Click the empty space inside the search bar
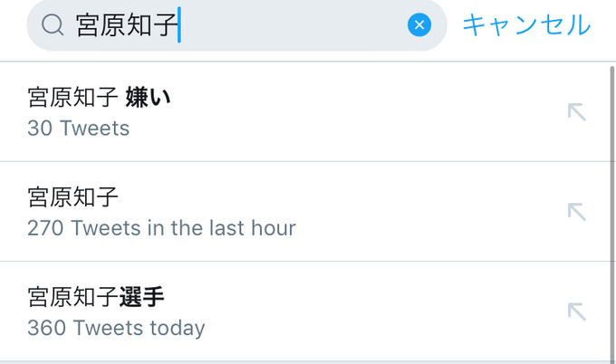Image resolution: width=616 pixels, height=364 pixels. [x=293, y=25]
